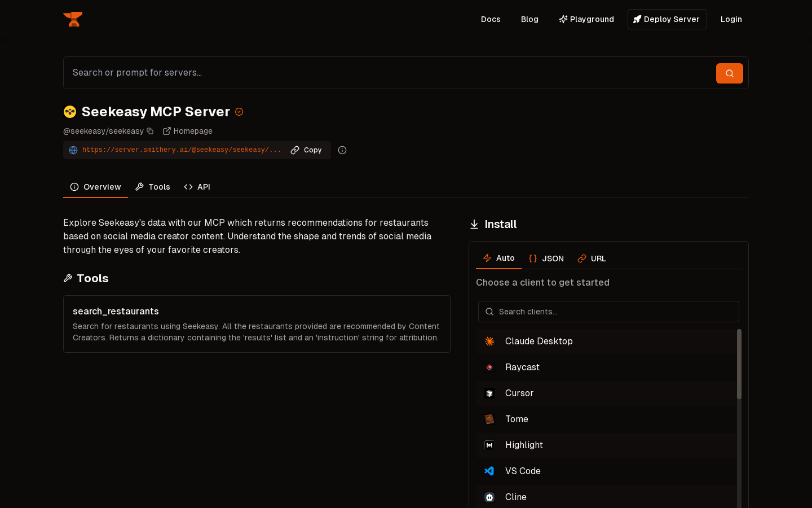Click the globe icon beside server URL

point(73,150)
